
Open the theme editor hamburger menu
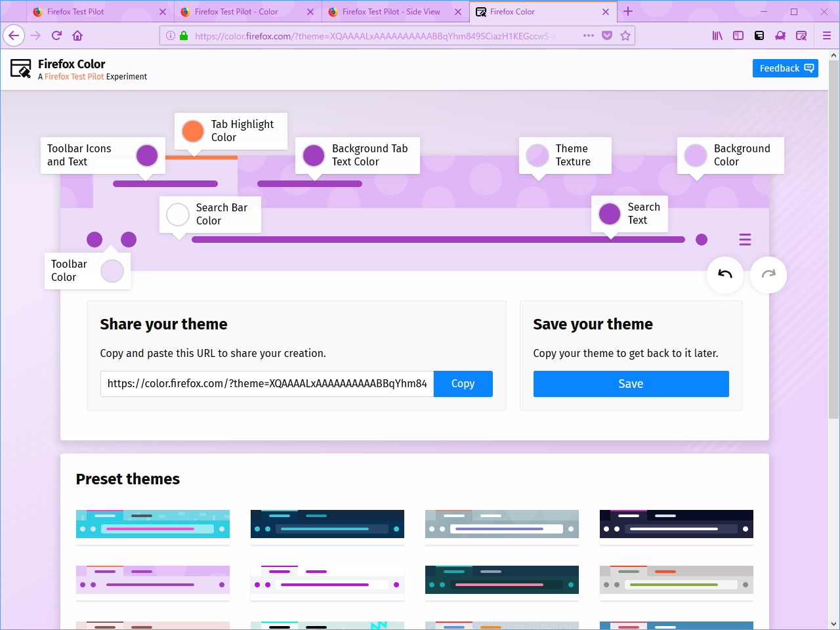[x=745, y=240]
